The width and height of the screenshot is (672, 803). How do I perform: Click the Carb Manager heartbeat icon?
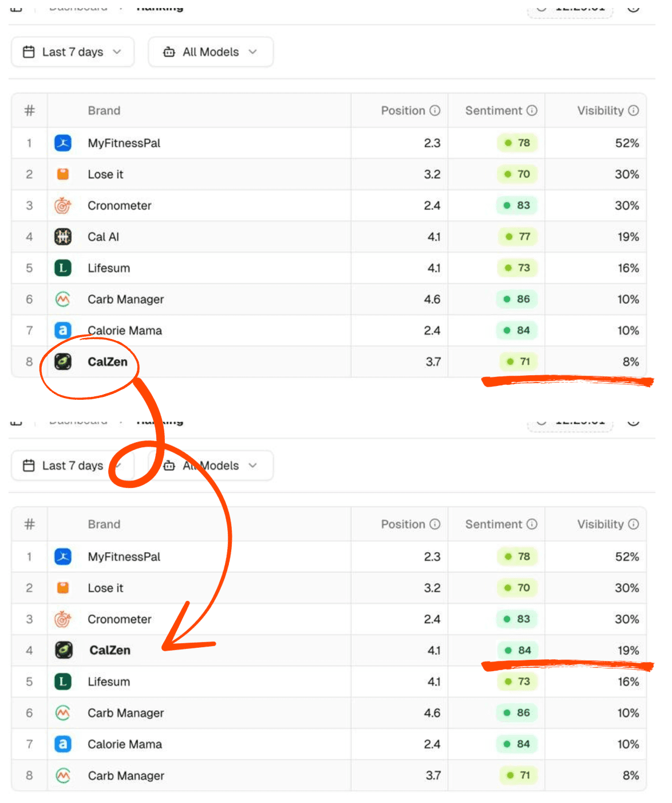coord(63,299)
